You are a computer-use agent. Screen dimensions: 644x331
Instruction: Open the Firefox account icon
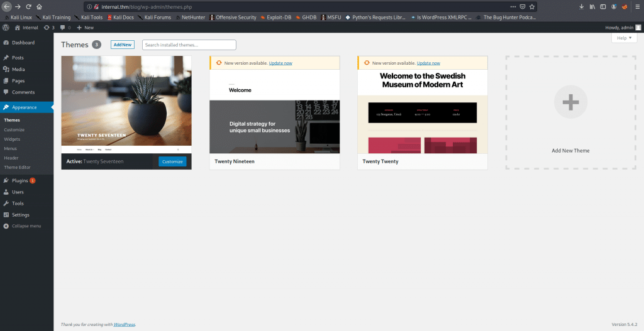(614, 6)
